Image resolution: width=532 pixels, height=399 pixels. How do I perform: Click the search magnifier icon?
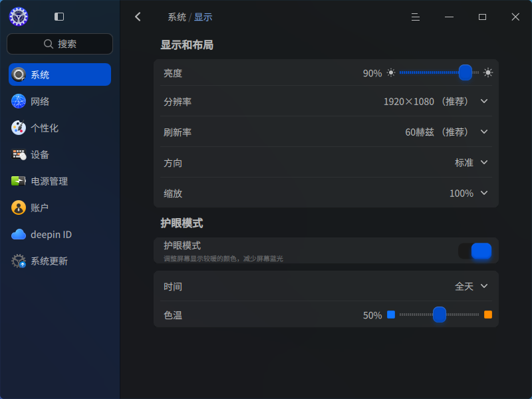pyautogui.click(x=49, y=44)
